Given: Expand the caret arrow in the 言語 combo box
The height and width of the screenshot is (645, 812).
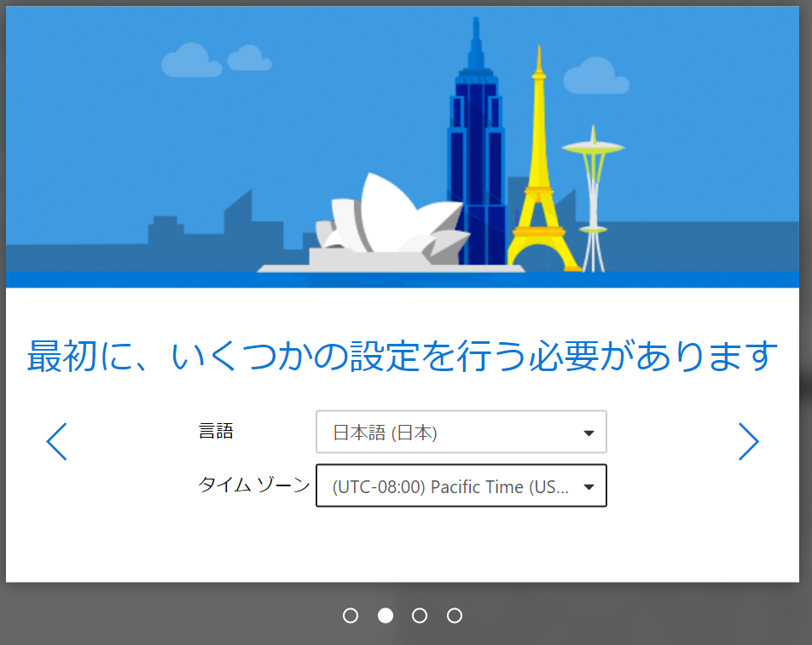Looking at the screenshot, I should coord(589,433).
